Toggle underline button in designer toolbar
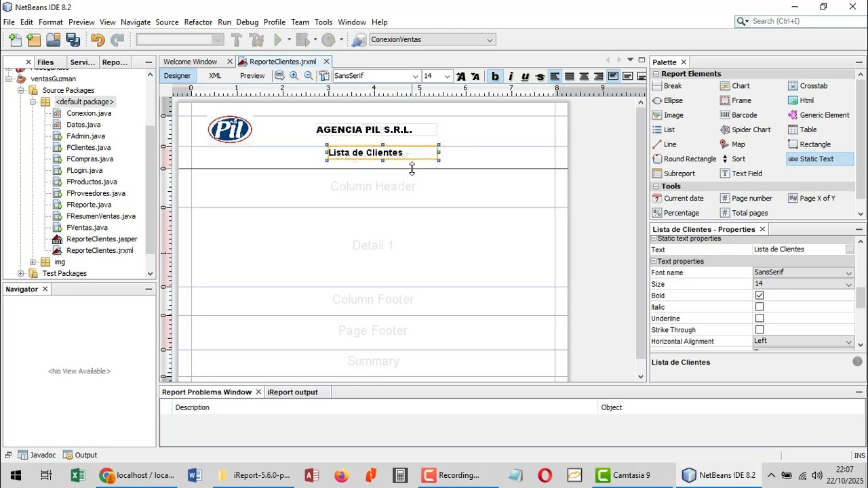The image size is (868, 488). pos(525,77)
